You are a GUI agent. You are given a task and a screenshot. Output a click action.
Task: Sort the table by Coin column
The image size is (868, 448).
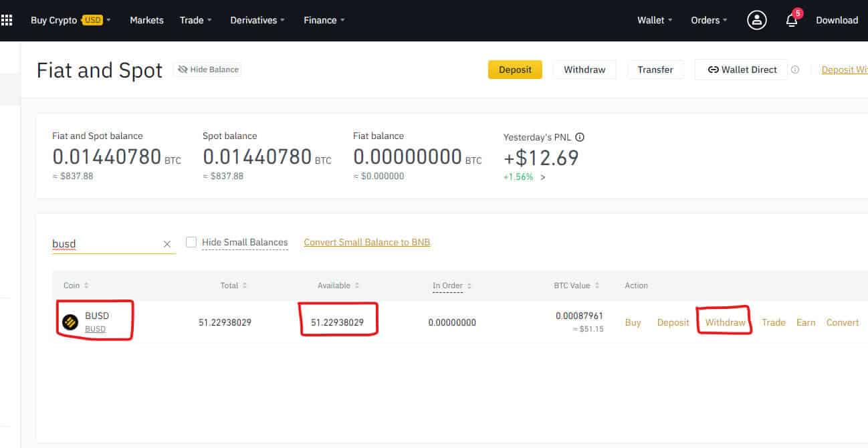click(x=76, y=286)
